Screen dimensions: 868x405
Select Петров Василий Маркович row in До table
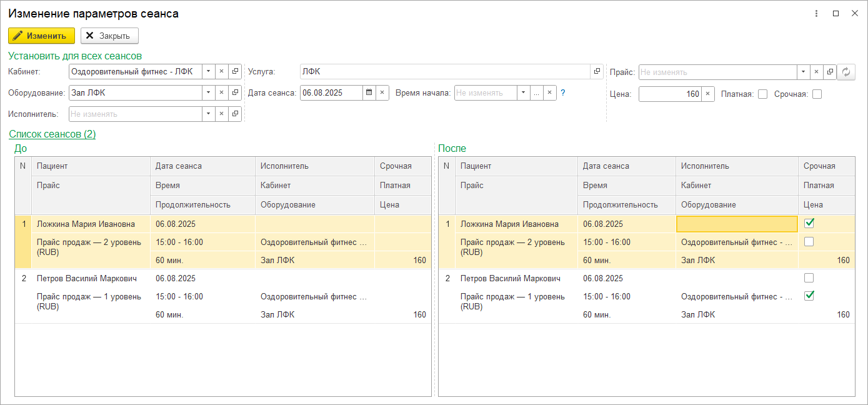pyautogui.click(x=86, y=279)
